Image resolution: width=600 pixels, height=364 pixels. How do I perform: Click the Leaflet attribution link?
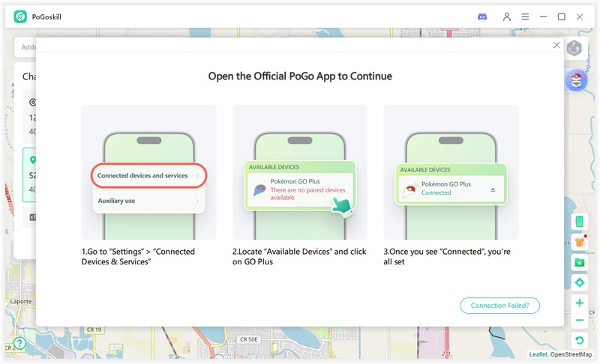point(538,355)
